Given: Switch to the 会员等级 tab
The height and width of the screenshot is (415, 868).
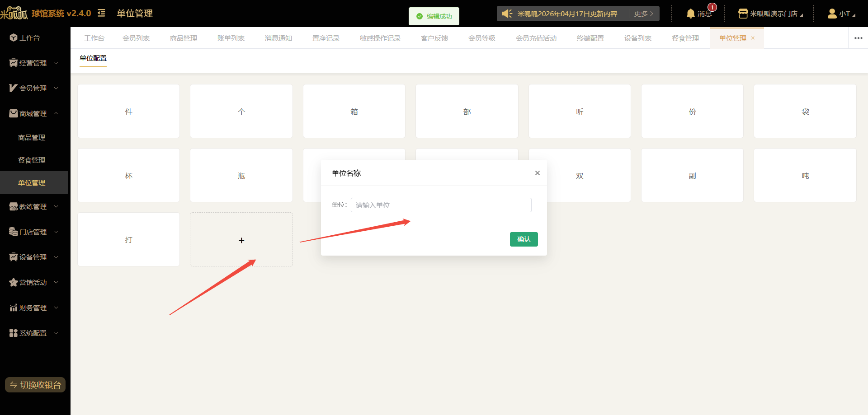Looking at the screenshot, I should pyautogui.click(x=482, y=38).
